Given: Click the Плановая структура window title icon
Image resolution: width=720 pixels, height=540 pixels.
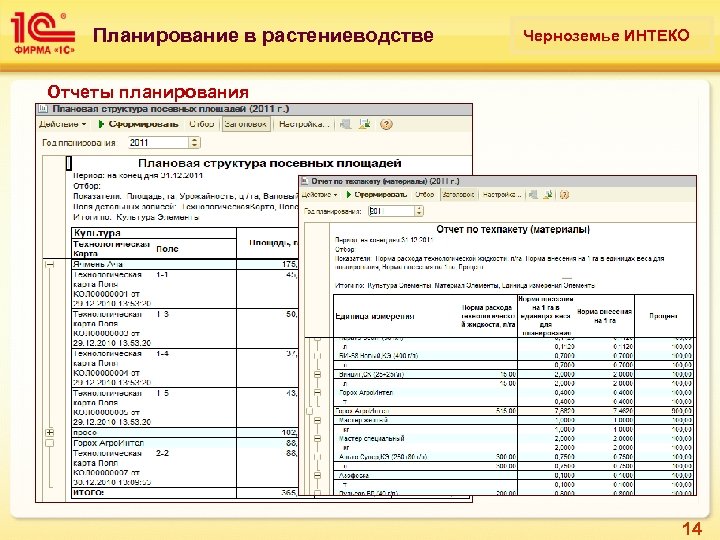Looking at the screenshot, I should 43,109.
